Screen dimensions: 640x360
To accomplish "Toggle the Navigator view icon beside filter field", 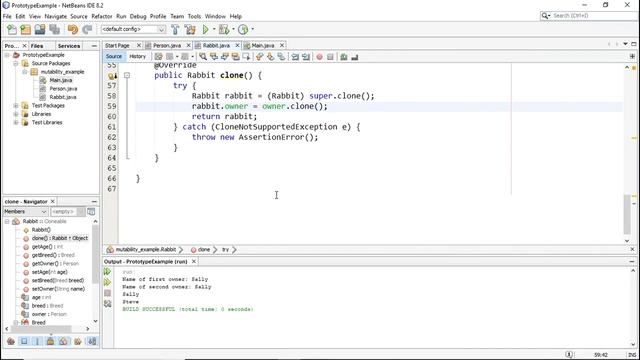I will [x=91, y=211].
